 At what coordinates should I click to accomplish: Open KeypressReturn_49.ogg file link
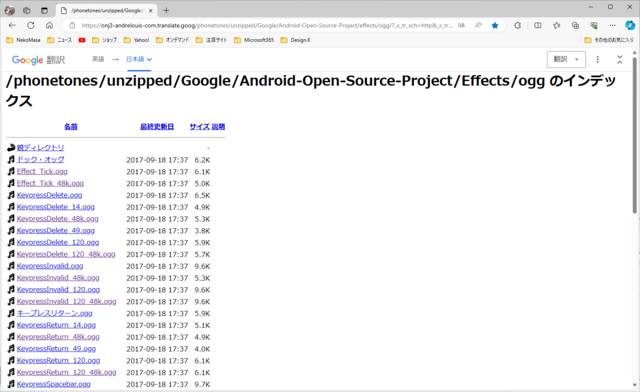coord(56,349)
